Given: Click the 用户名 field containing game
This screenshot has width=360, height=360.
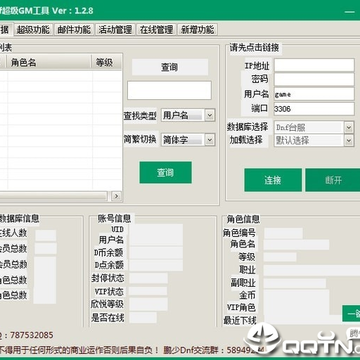Looking at the screenshot, I should (314, 94).
